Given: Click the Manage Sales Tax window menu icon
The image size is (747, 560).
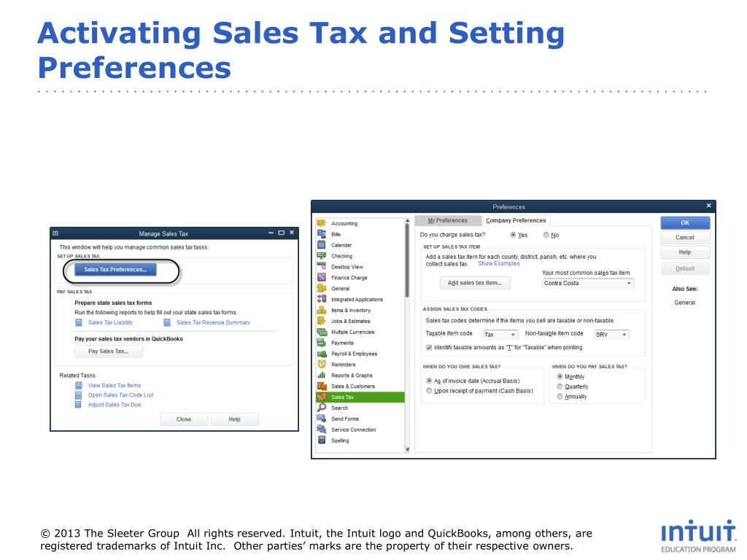Looking at the screenshot, I should point(55,233).
